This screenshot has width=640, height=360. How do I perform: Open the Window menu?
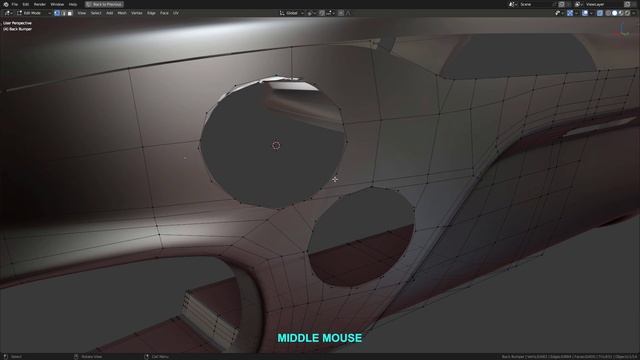(x=57, y=4)
